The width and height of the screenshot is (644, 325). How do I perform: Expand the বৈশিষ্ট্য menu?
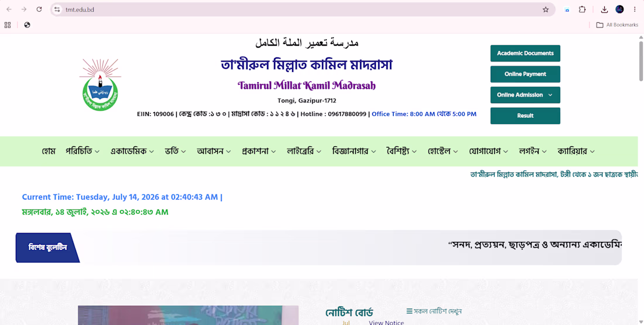401,151
